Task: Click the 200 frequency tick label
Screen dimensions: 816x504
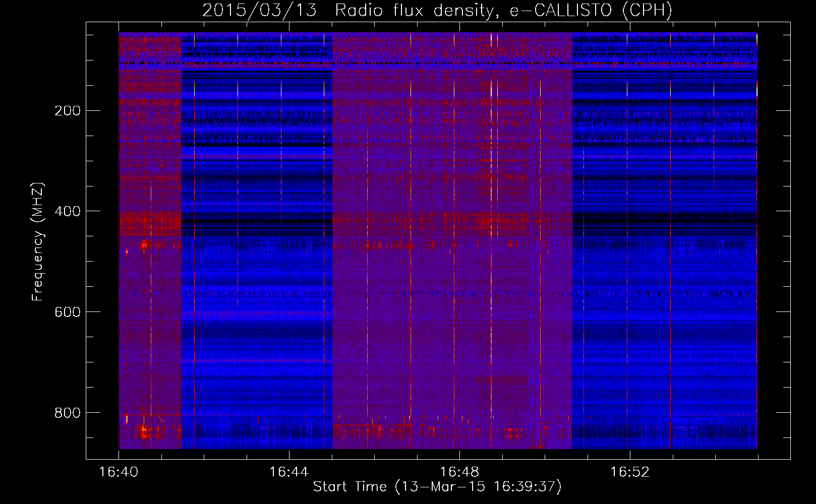Action: click(68, 110)
